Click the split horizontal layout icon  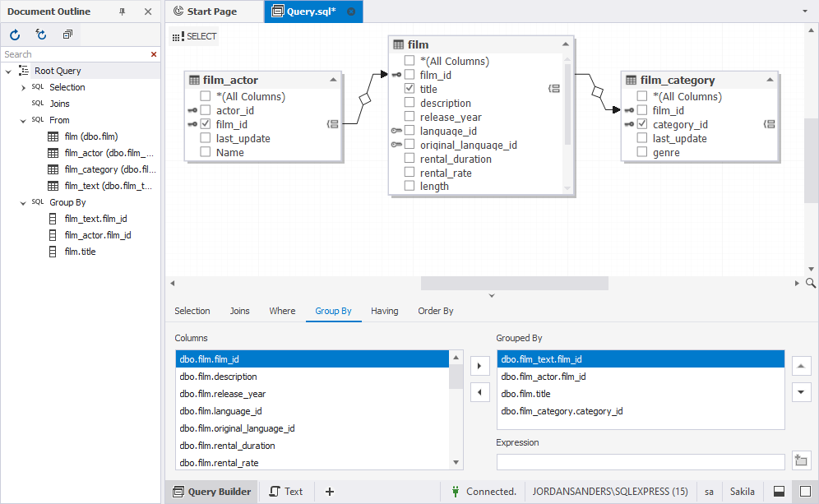click(779, 492)
